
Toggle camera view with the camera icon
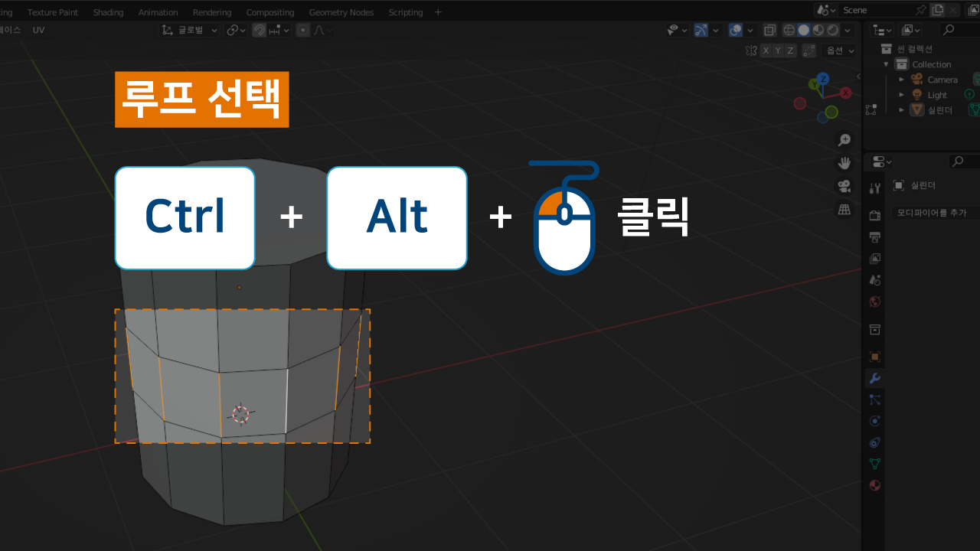844,186
